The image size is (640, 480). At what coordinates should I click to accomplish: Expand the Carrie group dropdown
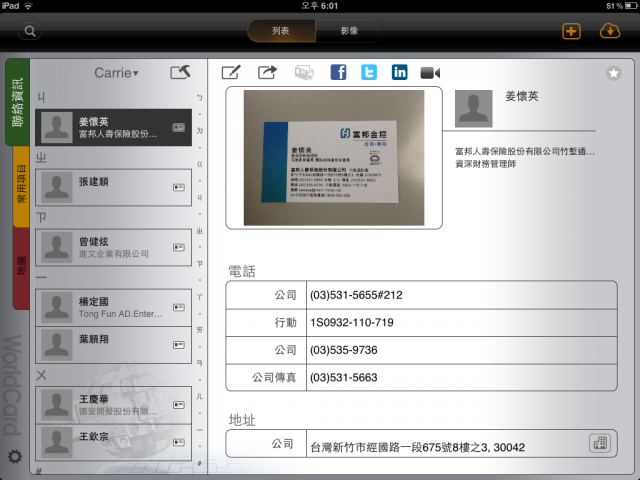click(116, 73)
